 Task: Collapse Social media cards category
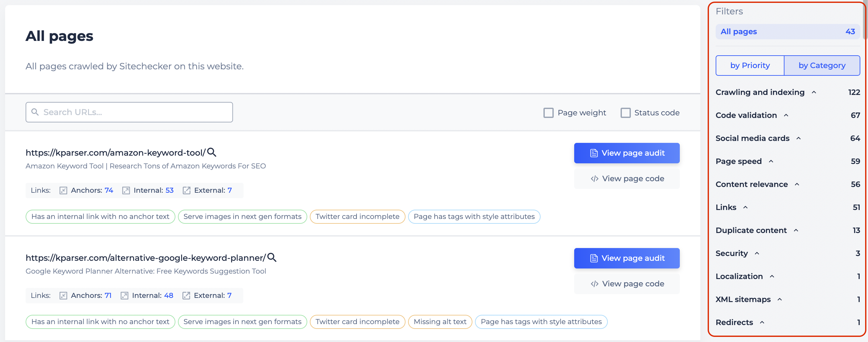[x=799, y=138]
